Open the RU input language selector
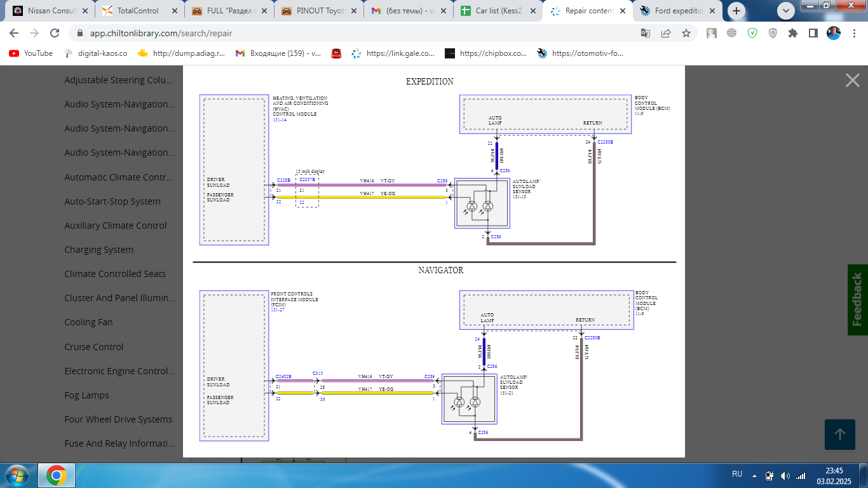The height and width of the screenshot is (488, 868). (737, 474)
